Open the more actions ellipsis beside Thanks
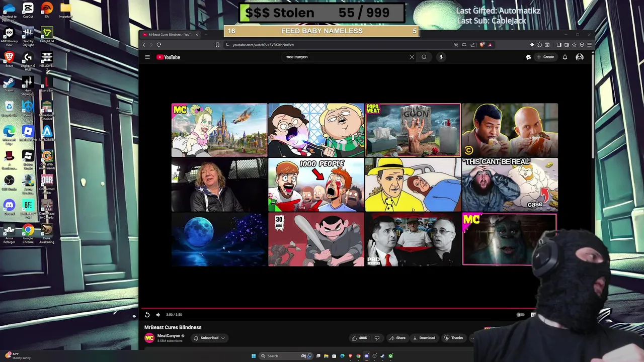 [x=472, y=338]
